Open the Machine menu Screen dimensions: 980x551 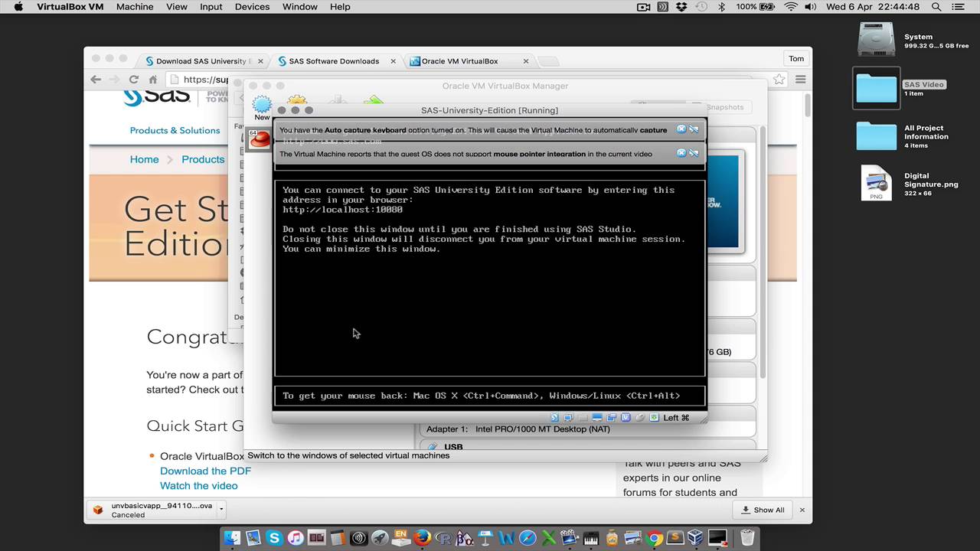(133, 7)
